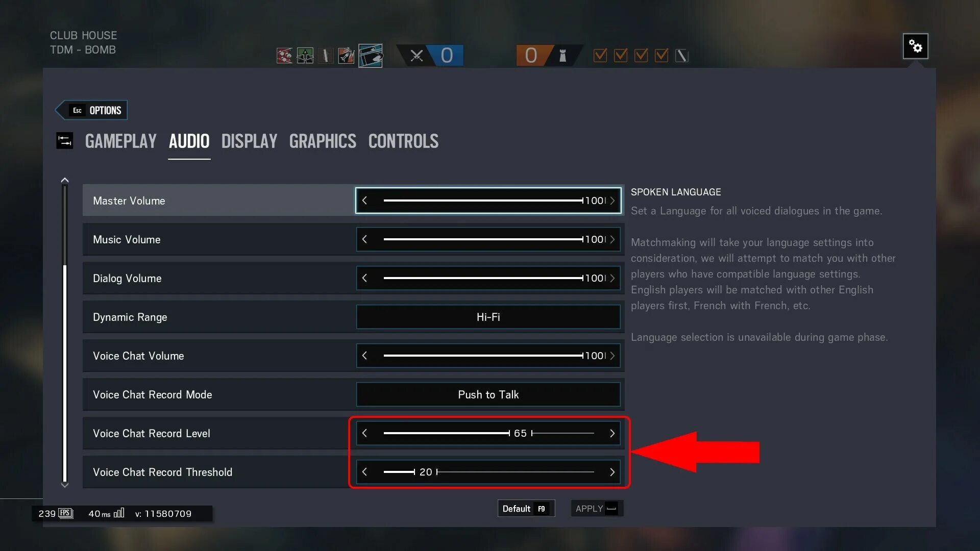Select the crossed-swords elimination icon

(416, 56)
